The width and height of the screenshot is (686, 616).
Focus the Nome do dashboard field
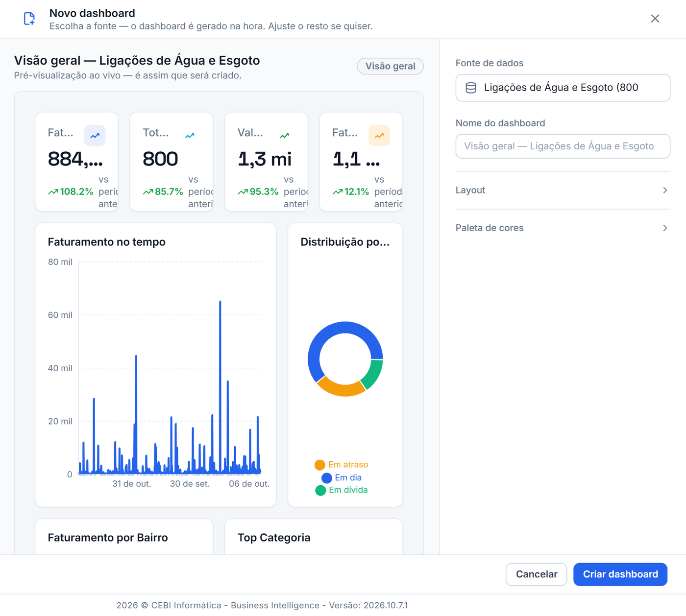click(563, 146)
